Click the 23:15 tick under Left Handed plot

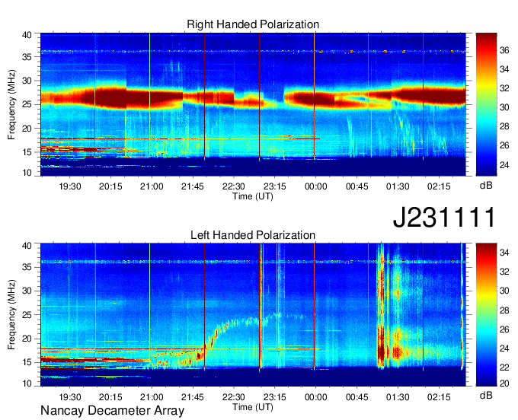[275, 397]
